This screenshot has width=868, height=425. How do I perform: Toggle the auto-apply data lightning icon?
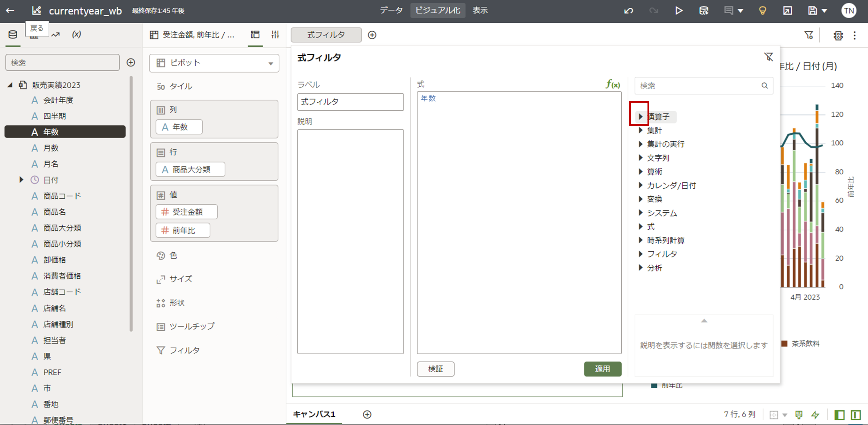[x=815, y=414]
